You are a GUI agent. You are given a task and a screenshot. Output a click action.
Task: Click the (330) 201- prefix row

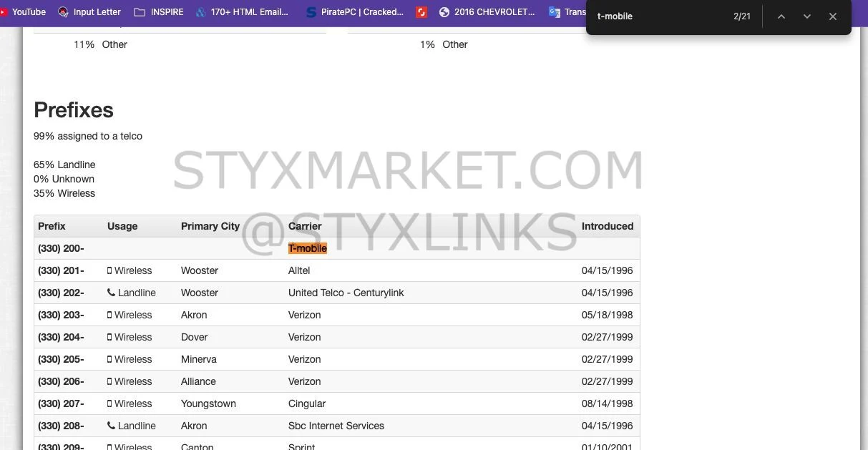[61, 270]
